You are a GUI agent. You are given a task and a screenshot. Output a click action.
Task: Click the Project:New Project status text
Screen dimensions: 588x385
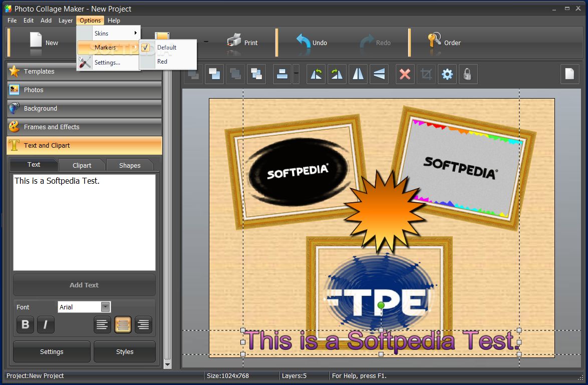(35, 375)
